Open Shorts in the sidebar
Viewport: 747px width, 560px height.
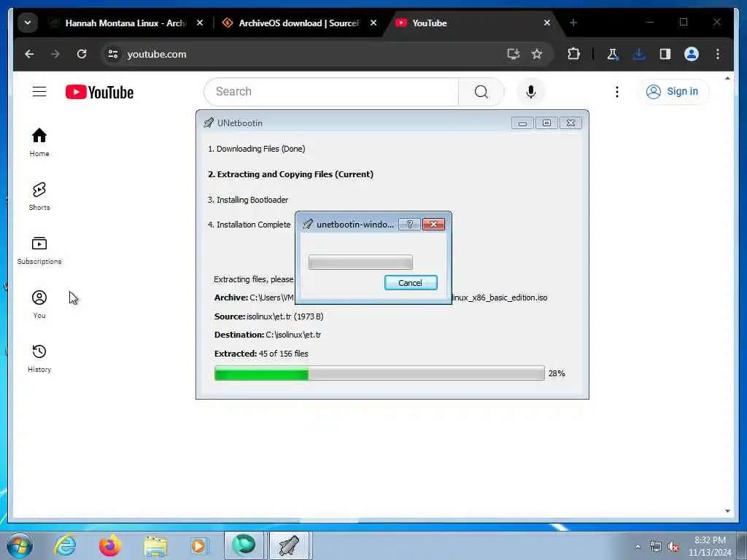39,196
